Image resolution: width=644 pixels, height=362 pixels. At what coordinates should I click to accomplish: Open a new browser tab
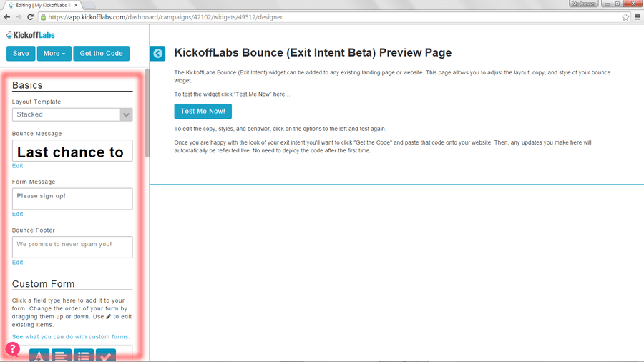coord(89,5)
